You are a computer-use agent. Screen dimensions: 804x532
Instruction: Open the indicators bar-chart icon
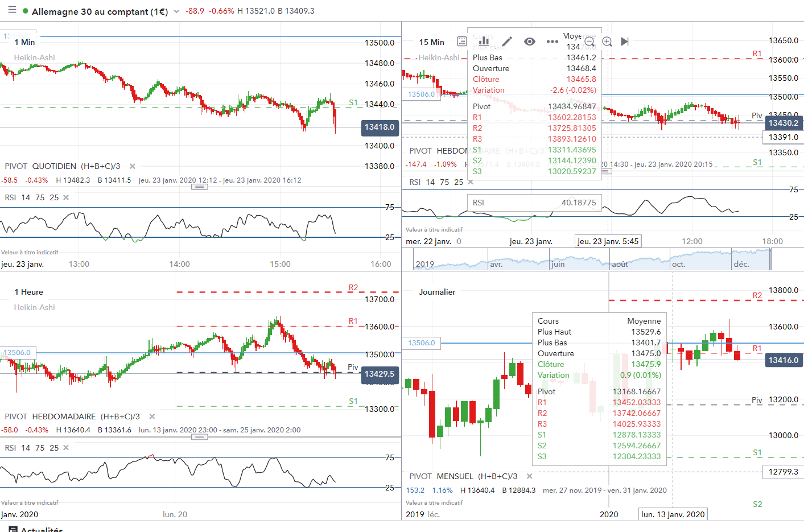pos(484,41)
